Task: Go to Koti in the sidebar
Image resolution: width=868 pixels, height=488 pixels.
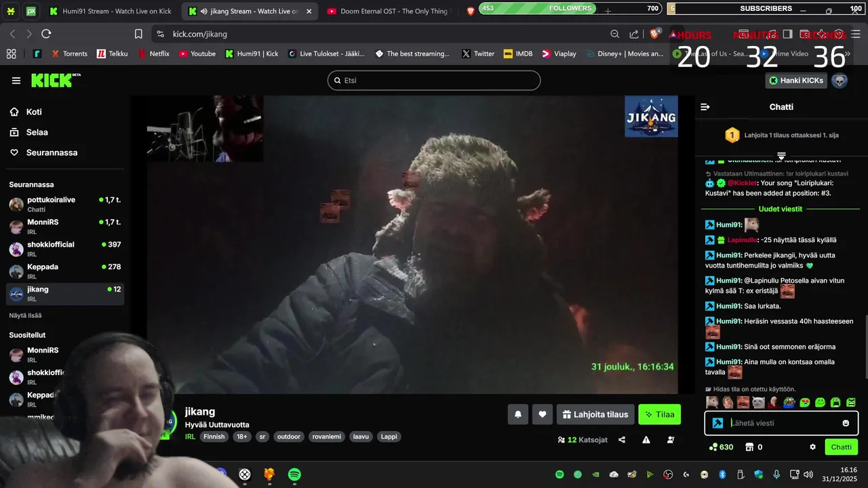Action: (34, 112)
